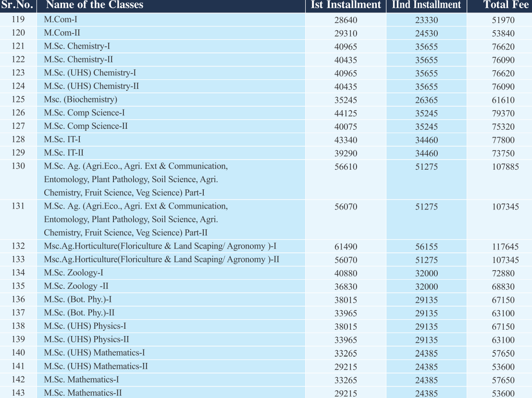
Task: Select the 'Ist Installment' column header
Action: pos(346,6)
